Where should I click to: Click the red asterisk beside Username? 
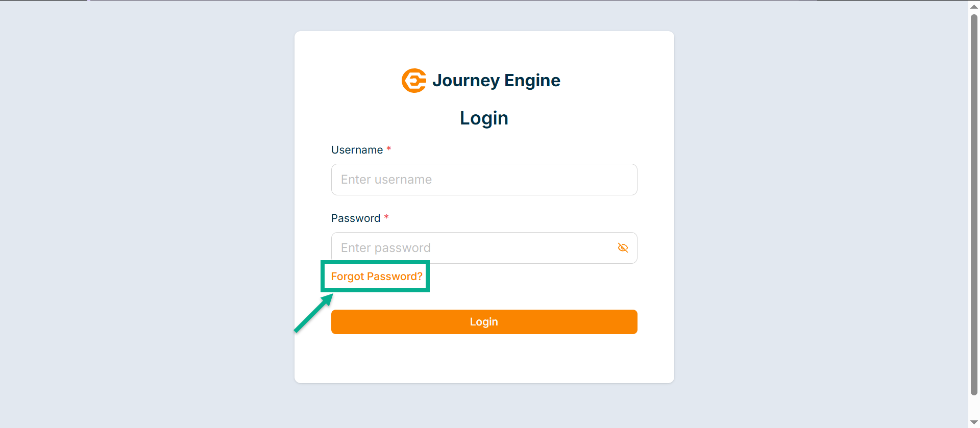pyautogui.click(x=389, y=149)
